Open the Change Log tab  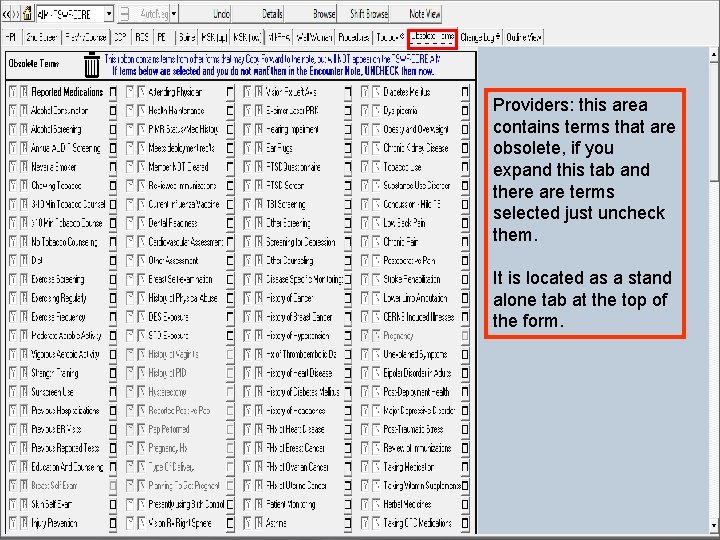pos(480,37)
